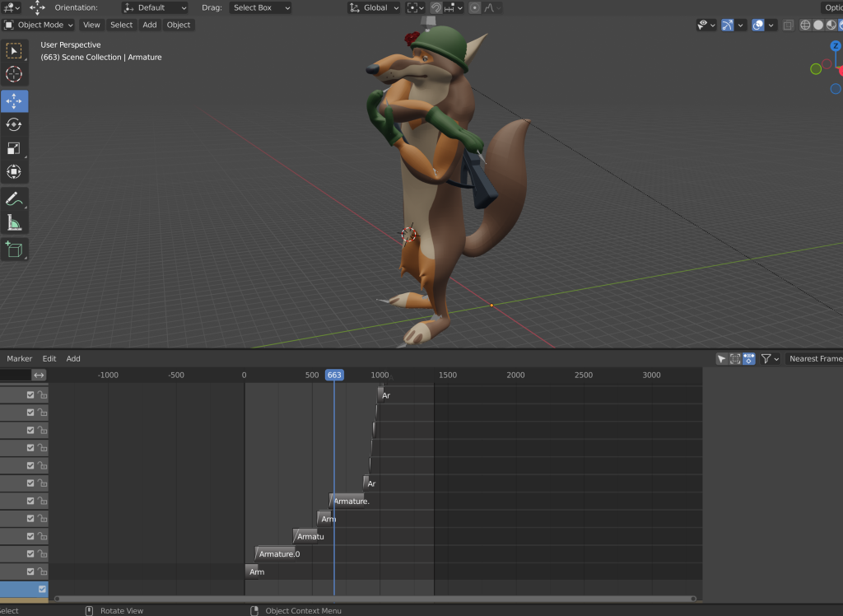The height and width of the screenshot is (616, 843).
Task: Open object visibility and selectability dropdown
Action: (x=706, y=25)
